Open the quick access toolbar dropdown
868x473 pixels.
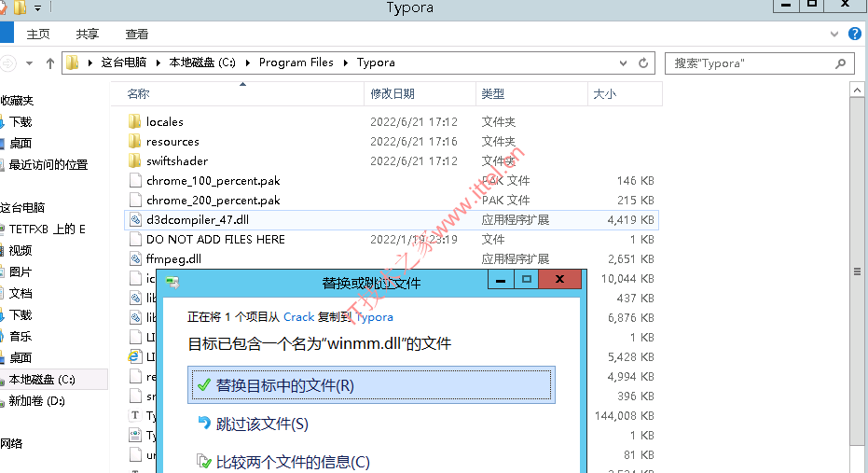click(x=37, y=7)
